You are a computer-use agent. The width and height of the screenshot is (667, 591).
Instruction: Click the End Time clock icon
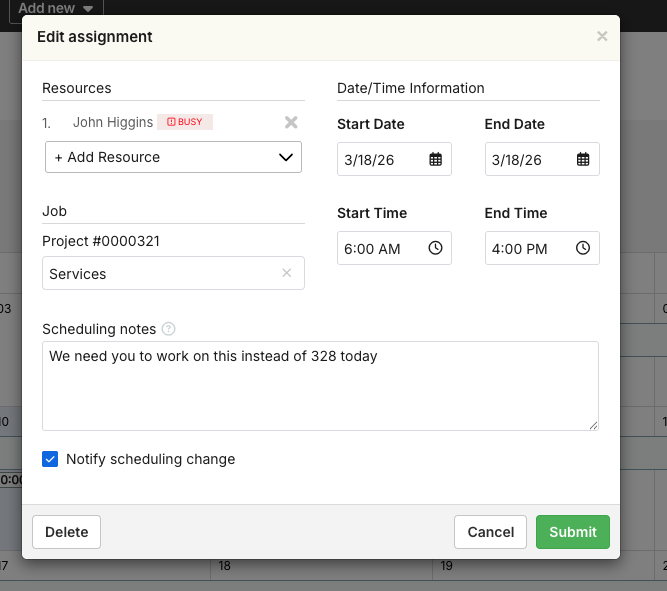583,249
